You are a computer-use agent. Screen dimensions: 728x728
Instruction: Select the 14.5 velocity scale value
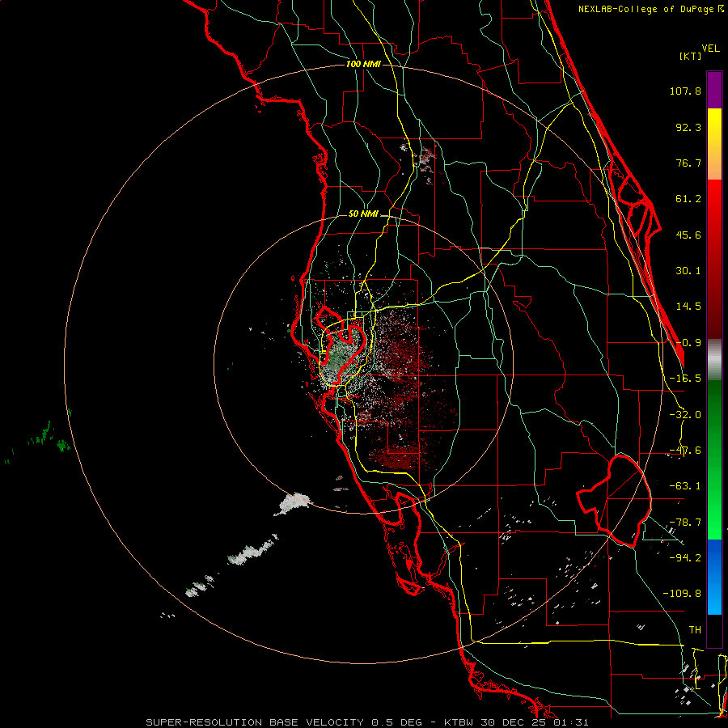pyautogui.click(x=688, y=307)
